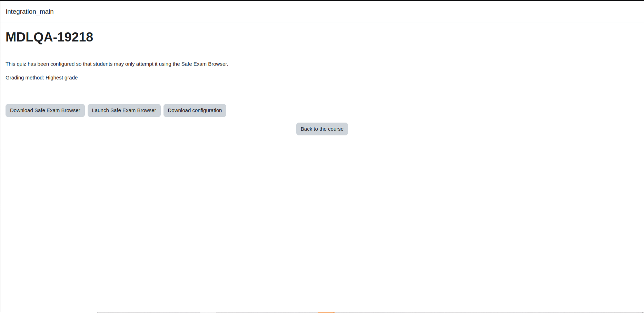The height and width of the screenshot is (313, 644).
Task: Go back to the course
Action: (322, 129)
